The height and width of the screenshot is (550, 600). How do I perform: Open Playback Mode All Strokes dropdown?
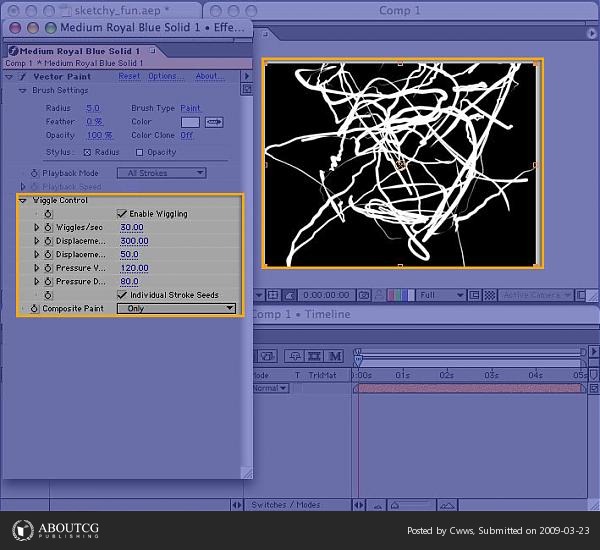click(161, 173)
